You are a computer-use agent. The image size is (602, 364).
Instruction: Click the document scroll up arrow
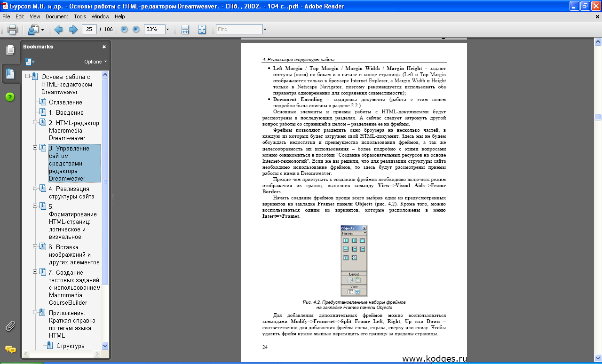(x=598, y=42)
